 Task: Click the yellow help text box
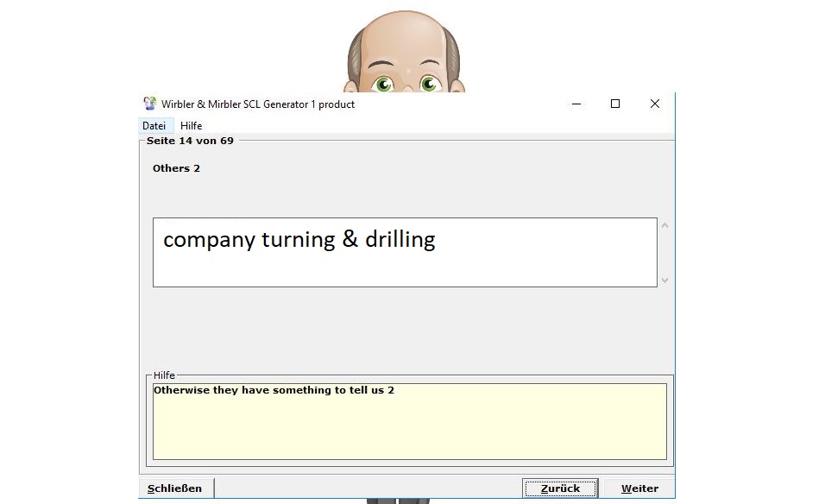coord(409,421)
